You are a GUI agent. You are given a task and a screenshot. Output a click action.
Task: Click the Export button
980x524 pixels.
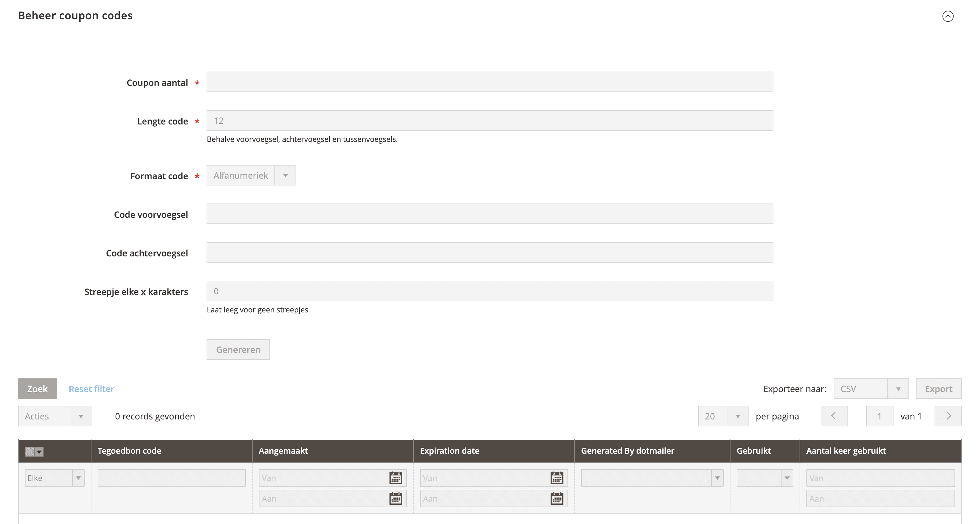[939, 389]
